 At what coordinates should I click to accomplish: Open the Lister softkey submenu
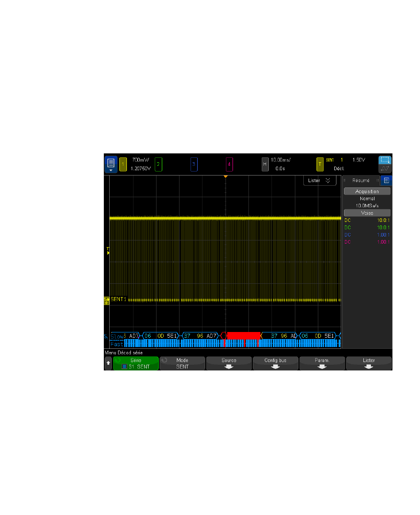tap(369, 363)
